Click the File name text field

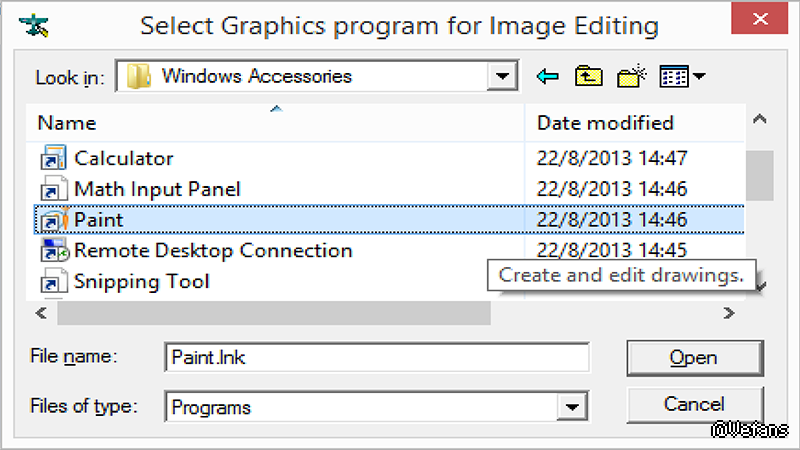point(376,357)
